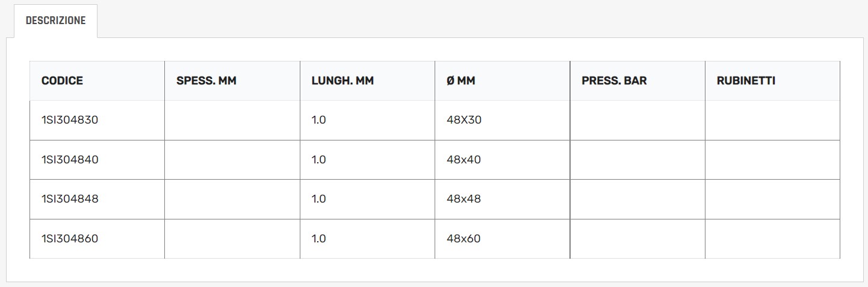868x287 pixels.
Task: Select product code 1SI304830
Action: (70, 120)
